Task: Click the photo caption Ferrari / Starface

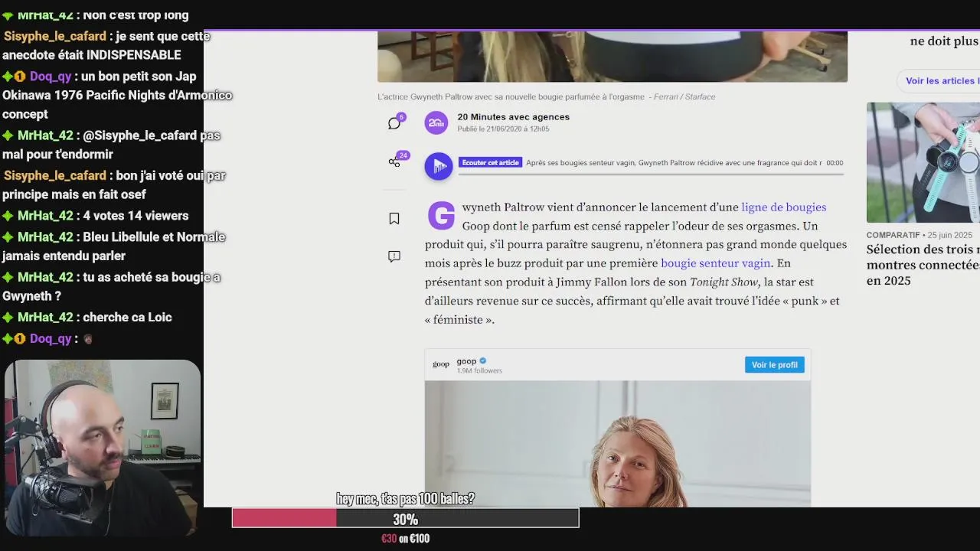Action: pyautogui.click(x=684, y=97)
